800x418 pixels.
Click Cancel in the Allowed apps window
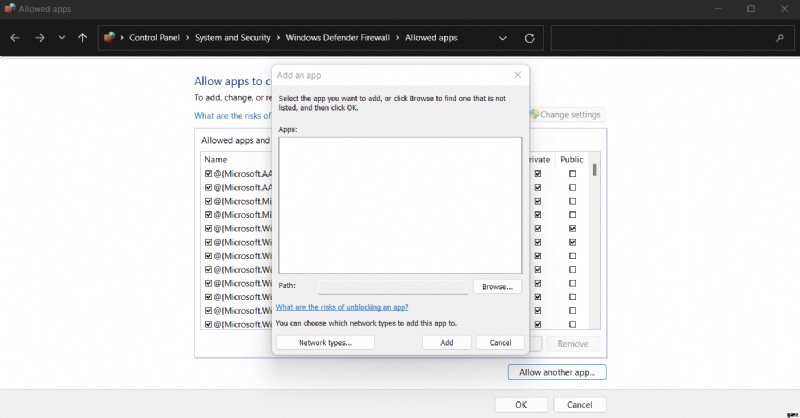click(580, 405)
